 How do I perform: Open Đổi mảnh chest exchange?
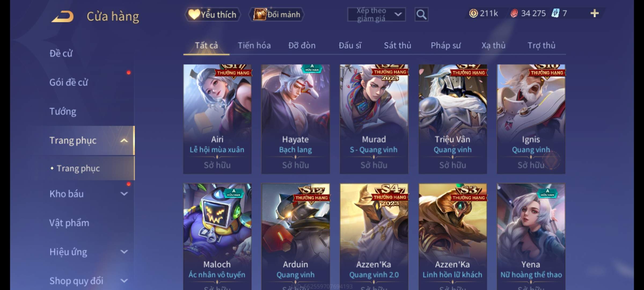[x=277, y=15]
